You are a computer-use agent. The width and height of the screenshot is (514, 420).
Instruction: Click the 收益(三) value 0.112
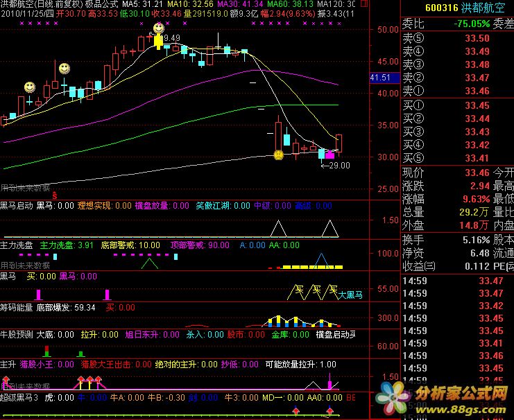pyautogui.click(x=477, y=266)
